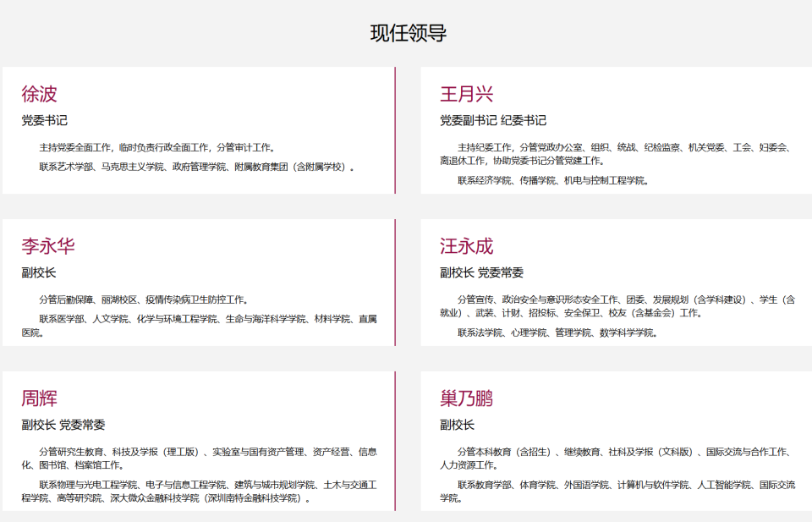Select 医学部 in 李永华's contact list
812x522 pixels.
pos(72,318)
